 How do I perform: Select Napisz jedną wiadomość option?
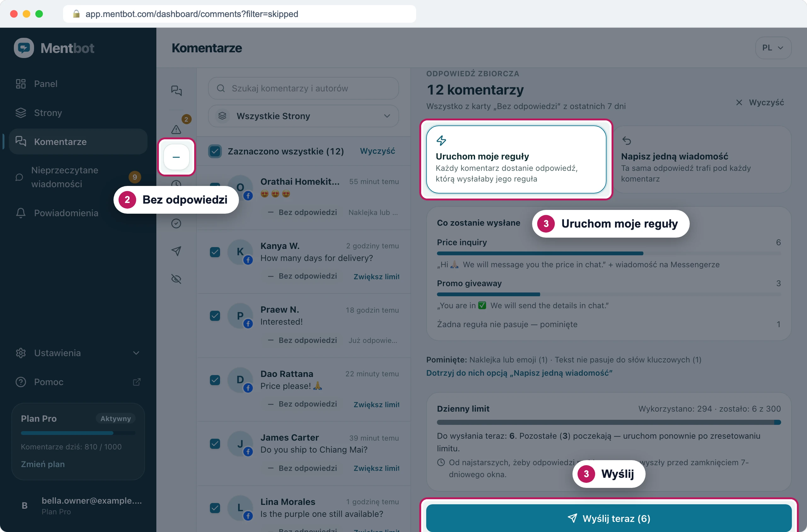(x=702, y=159)
